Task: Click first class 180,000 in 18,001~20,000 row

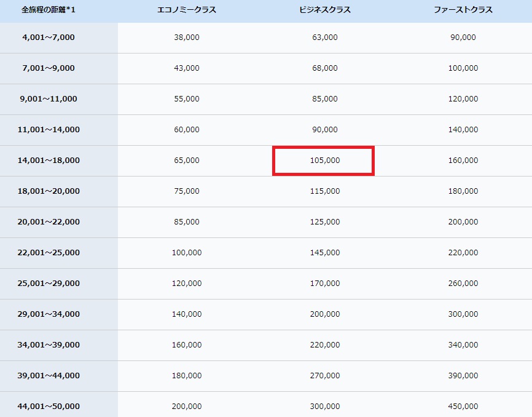Action: (x=463, y=191)
